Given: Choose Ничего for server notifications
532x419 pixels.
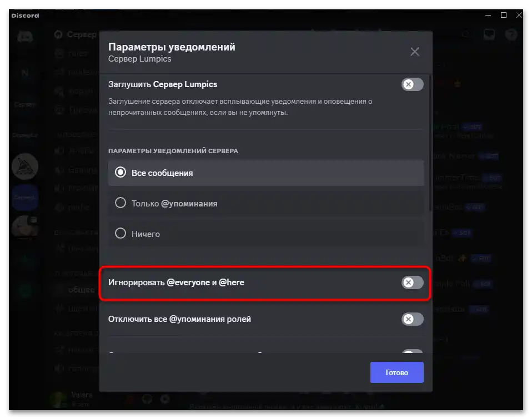Looking at the screenshot, I should (121, 234).
